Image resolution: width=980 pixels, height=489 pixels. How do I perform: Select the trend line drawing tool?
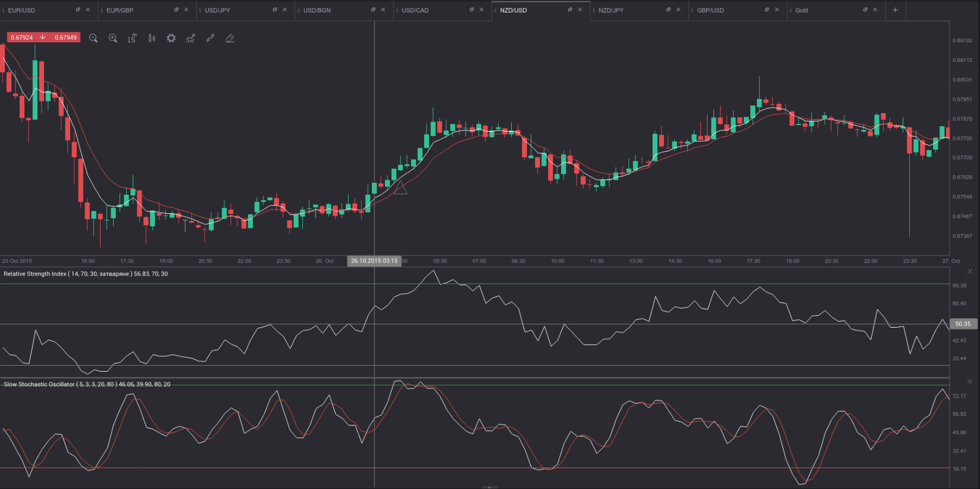point(210,38)
